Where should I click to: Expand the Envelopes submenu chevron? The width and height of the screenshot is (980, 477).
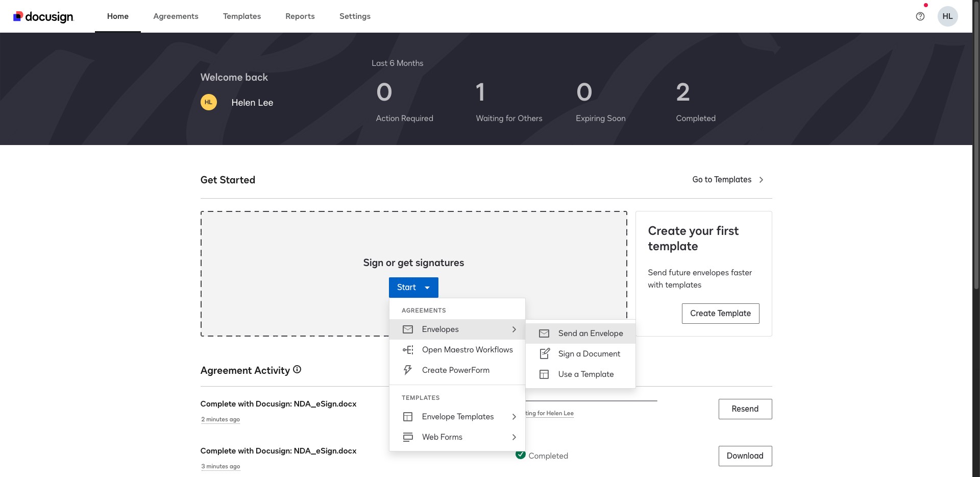[x=514, y=329]
